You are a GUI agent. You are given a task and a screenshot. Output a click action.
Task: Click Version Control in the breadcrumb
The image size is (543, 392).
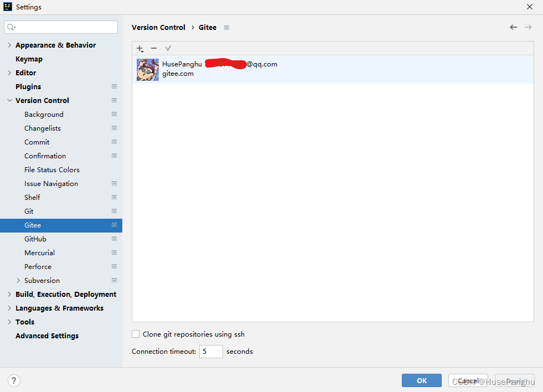pos(158,27)
